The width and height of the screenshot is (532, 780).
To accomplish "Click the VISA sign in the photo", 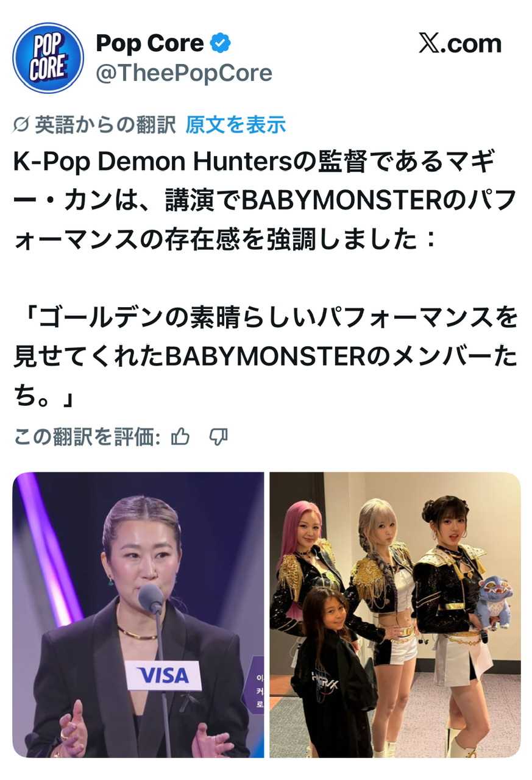I will pyautogui.click(x=163, y=676).
